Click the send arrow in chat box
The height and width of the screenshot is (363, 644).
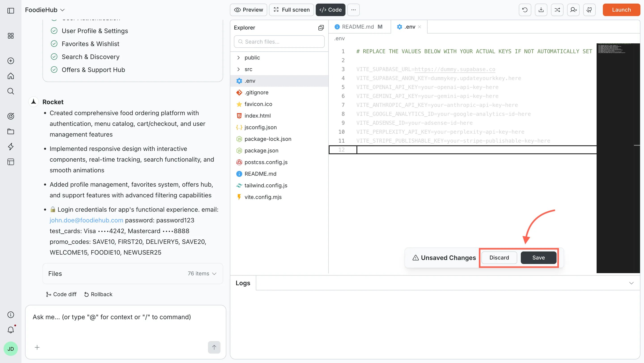pos(214,347)
